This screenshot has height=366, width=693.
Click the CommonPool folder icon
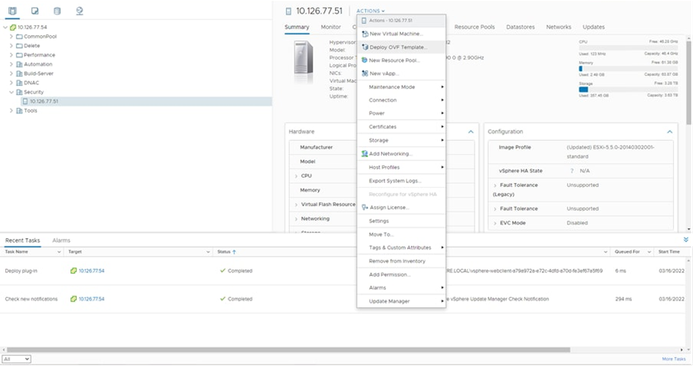19,37
